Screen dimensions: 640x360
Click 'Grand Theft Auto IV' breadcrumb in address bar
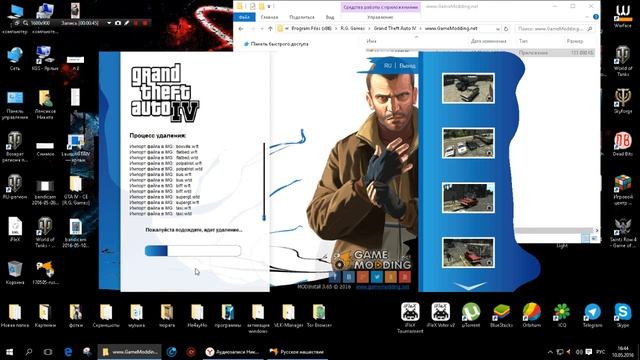tap(395, 29)
